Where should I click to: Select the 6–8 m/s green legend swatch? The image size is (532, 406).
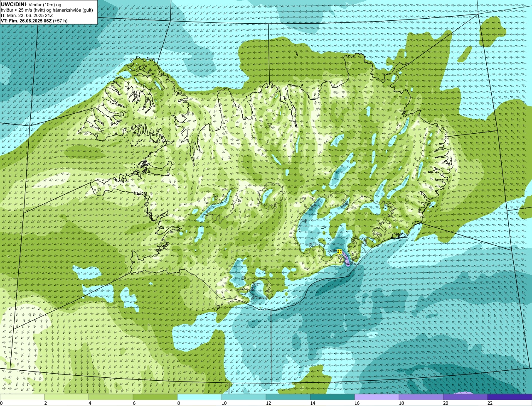pyautogui.click(x=155, y=397)
